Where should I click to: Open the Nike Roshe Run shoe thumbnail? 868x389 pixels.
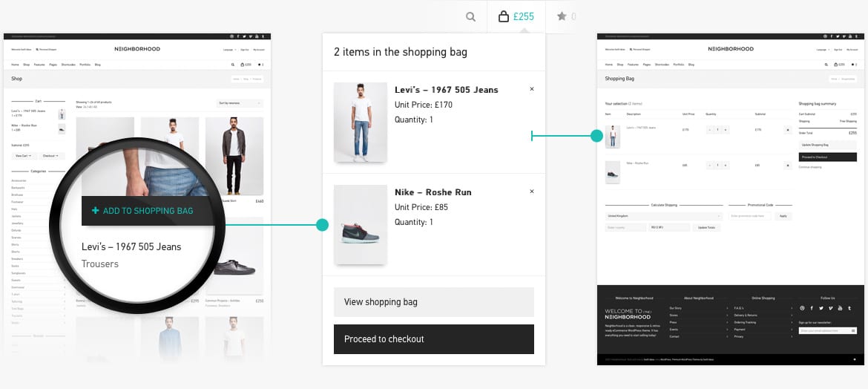[360, 224]
